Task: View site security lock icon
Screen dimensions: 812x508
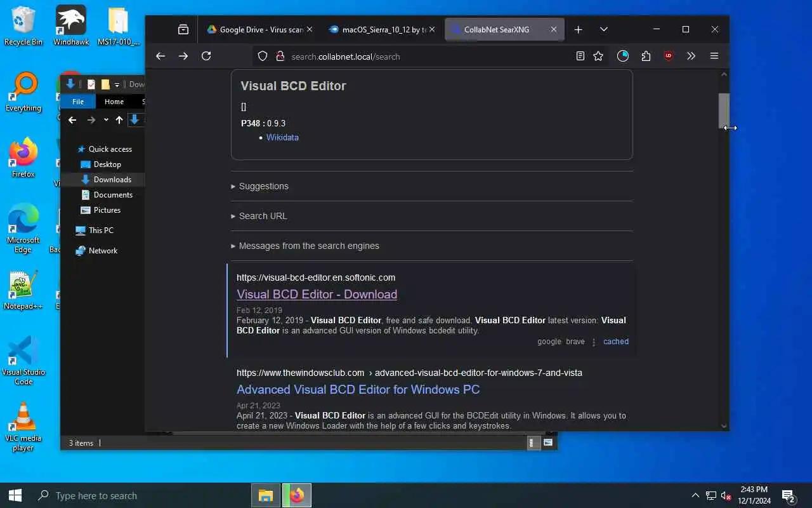Action: [x=280, y=57]
